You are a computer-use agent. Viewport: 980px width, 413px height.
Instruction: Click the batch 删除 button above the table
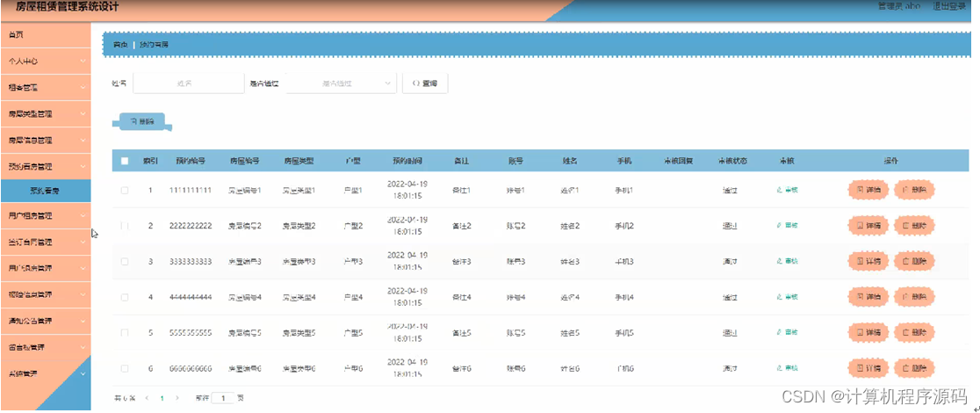(142, 121)
